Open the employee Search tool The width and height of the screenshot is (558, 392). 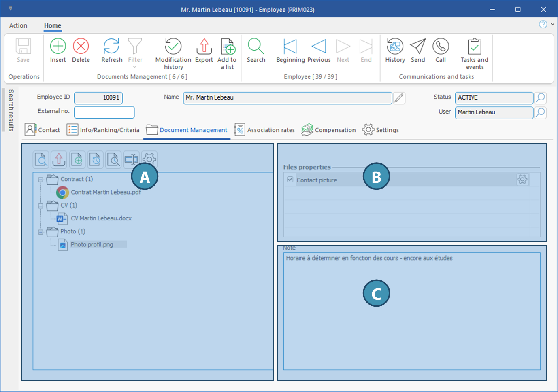[256, 50]
